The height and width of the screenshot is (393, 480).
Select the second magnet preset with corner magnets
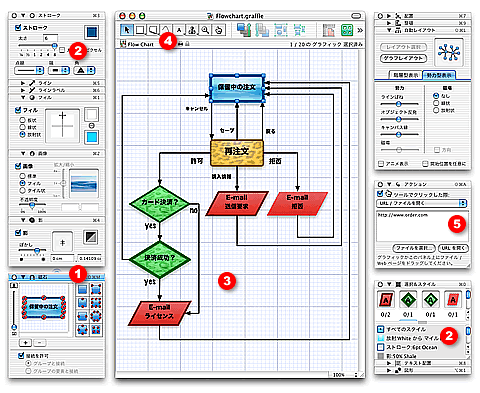(96, 289)
